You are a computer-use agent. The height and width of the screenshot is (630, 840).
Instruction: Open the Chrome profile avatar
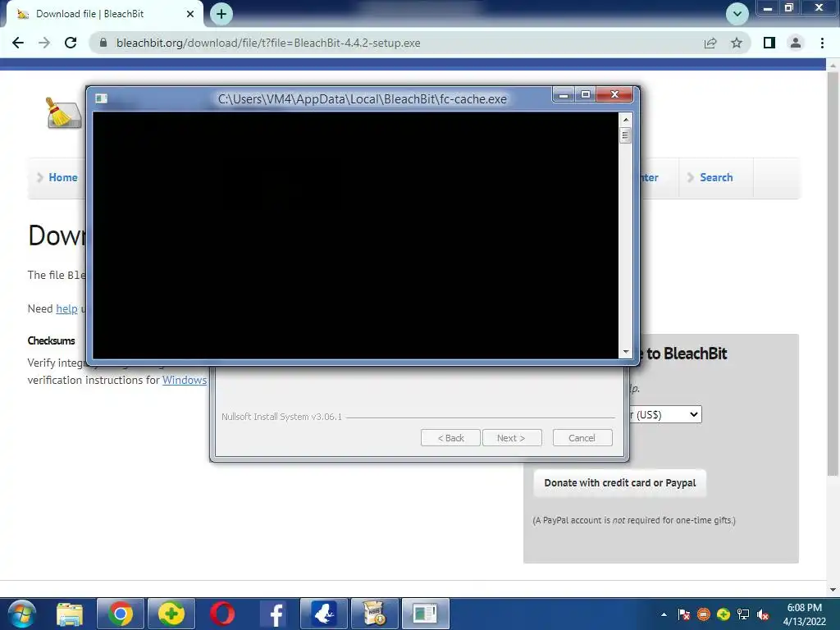(796, 43)
